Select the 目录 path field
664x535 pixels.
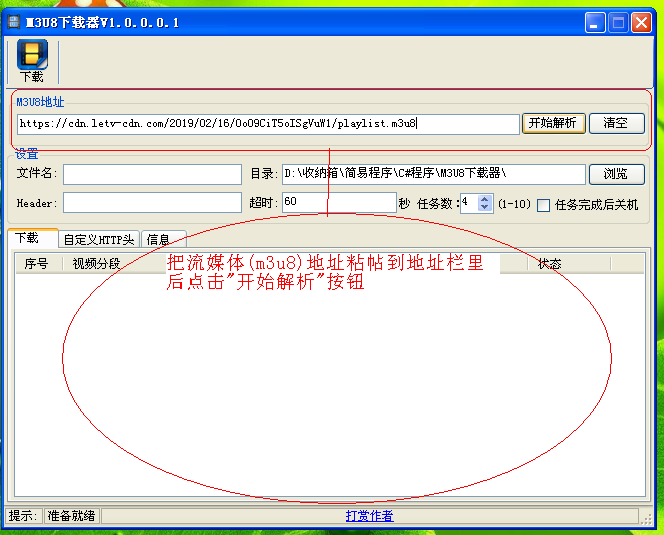pyautogui.click(x=432, y=174)
